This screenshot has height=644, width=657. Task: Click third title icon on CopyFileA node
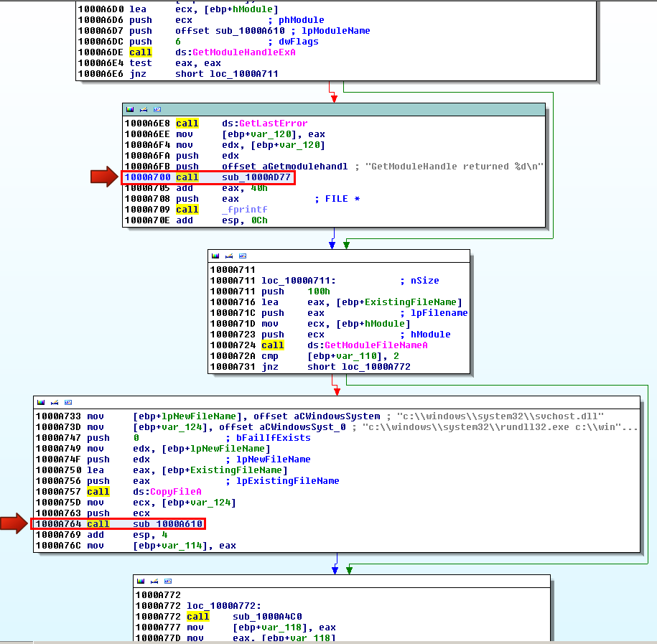point(69,402)
